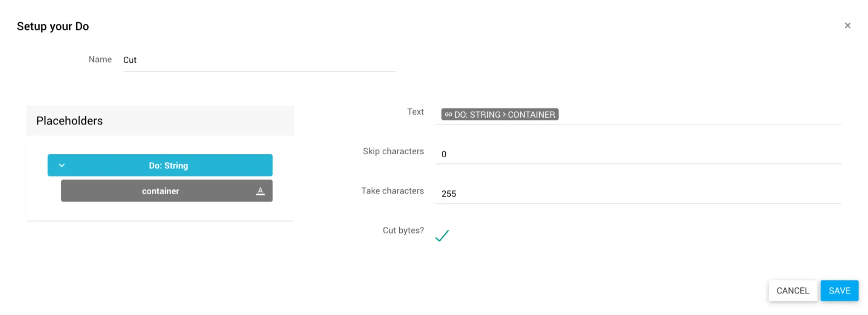Save the Do configuration
The width and height of the screenshot is (868, 315).
(x=839, y=290)
